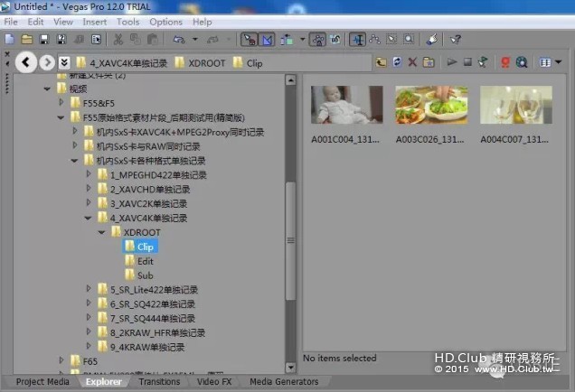
Task: Open the Tools menu
Action: point(128,22)
